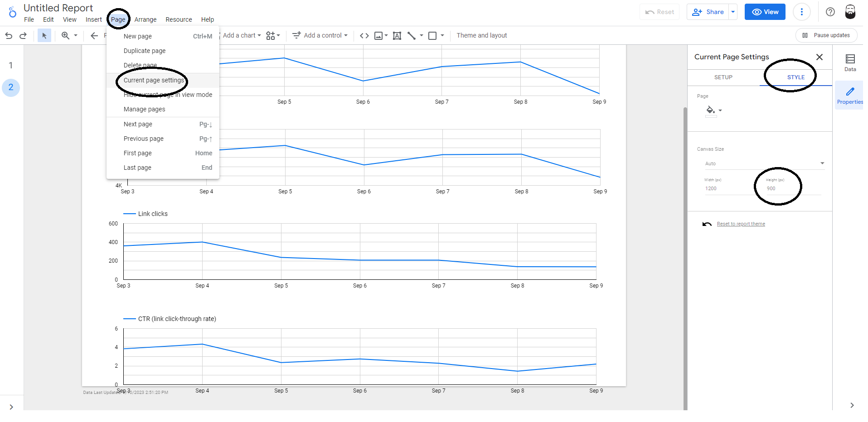The image size is (868, 422).
Task: Activate the selection mode cursor tool
Action: pos(44,35)
